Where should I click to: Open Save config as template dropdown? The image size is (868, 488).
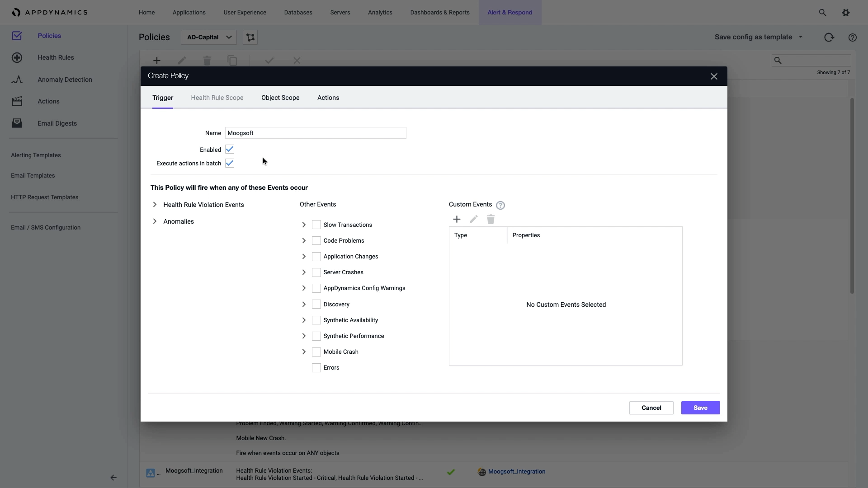click(759, 37)
